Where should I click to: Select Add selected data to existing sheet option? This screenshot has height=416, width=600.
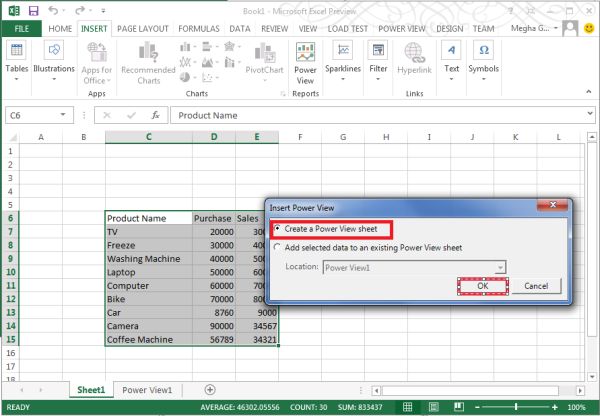pos(368,248)
